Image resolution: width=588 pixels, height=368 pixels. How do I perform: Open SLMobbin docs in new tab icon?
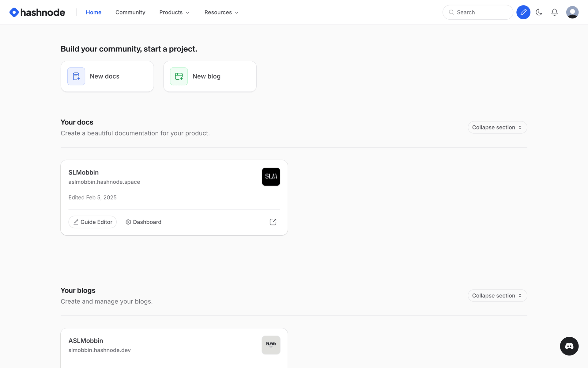273,222
